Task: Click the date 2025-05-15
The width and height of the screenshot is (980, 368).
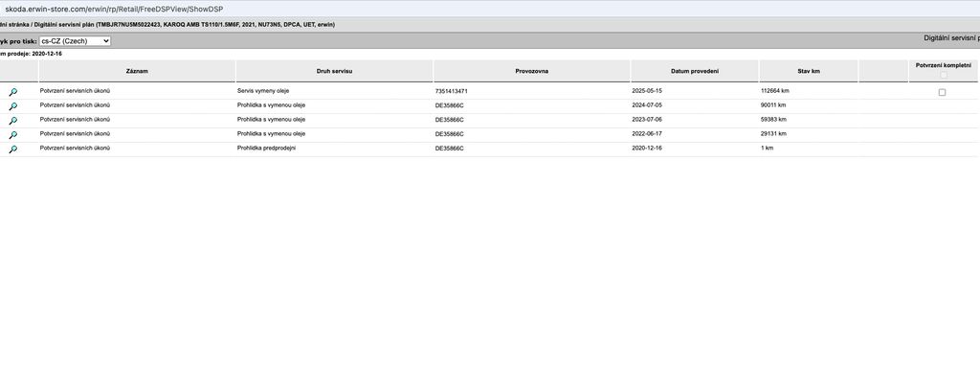Action: (x=647, y=91)
